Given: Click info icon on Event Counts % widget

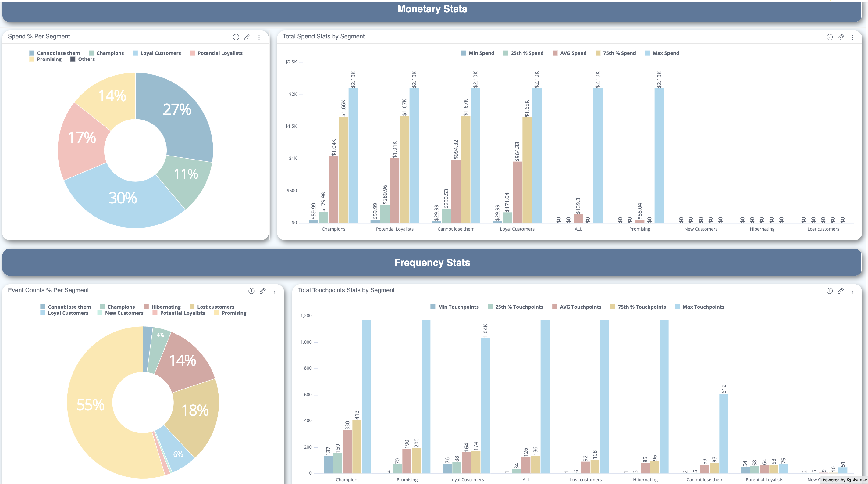Looking at the screenshot, I should [x=251, y=291].
